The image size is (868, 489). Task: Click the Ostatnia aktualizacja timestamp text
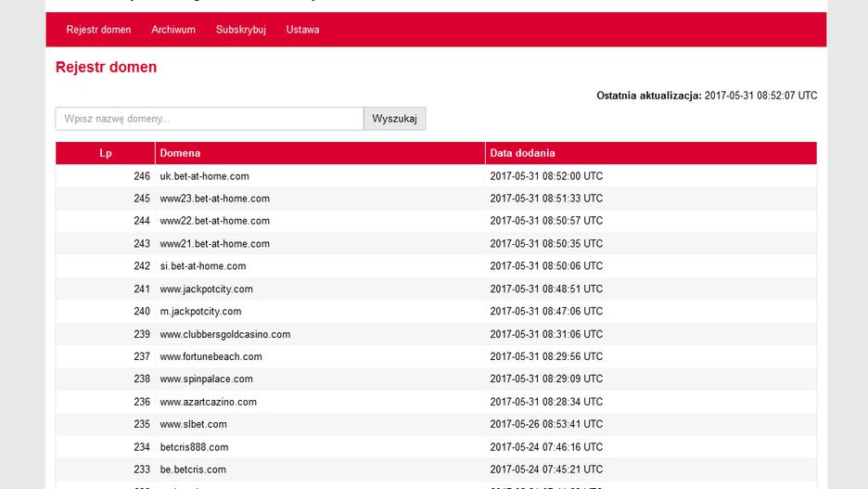707,96
